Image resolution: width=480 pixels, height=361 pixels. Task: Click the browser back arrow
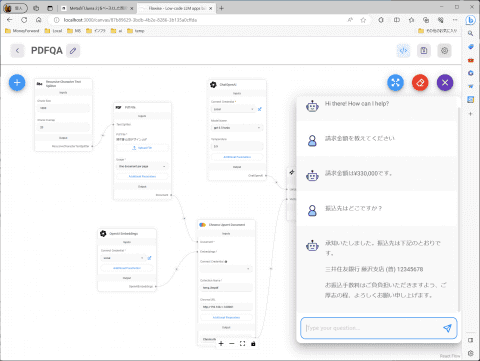(x=9, y=20)
